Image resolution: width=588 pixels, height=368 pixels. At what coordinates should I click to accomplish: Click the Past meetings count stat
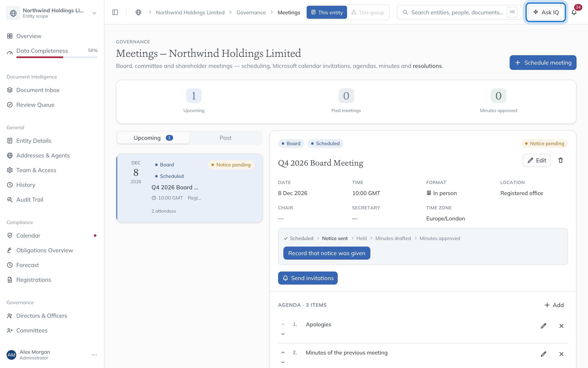tap(346, 96)
